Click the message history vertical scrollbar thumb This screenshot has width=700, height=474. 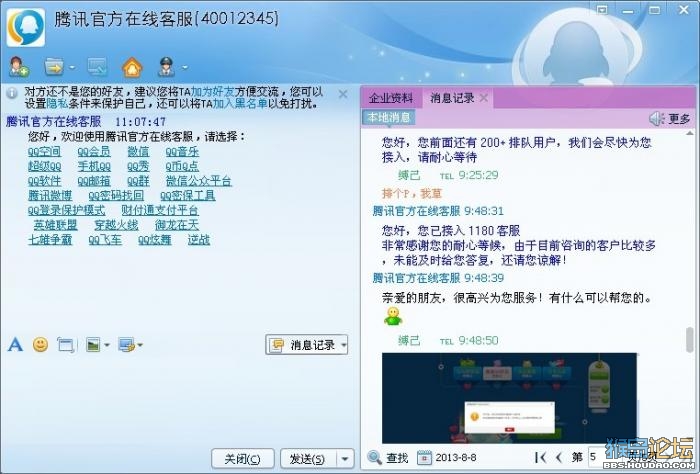coord(690,341)
